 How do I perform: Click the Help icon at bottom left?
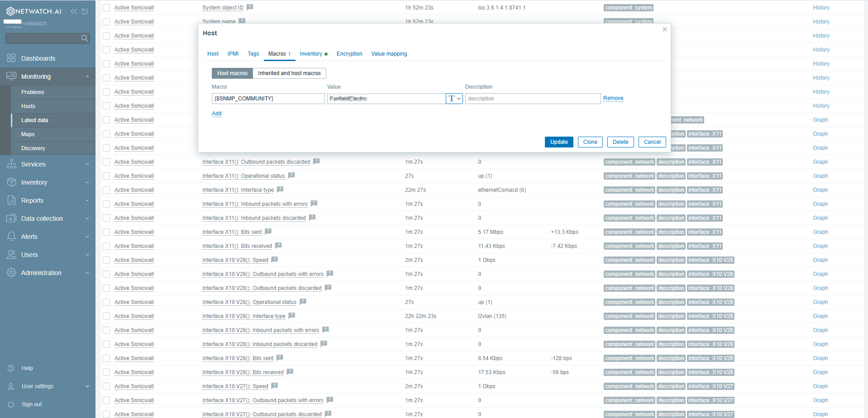click(x=11, y=368)
